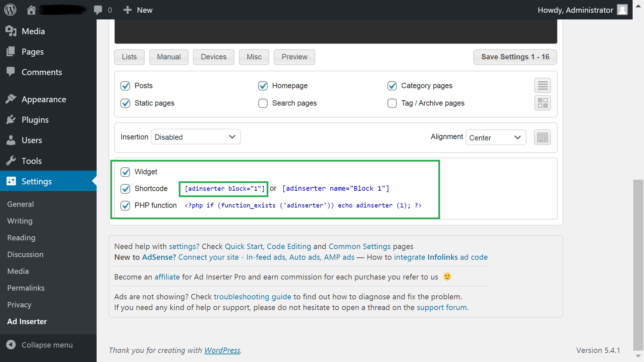Viewport: 644px width, 362px height.
Task: Open the Misc tab
Action: [254, 57]
